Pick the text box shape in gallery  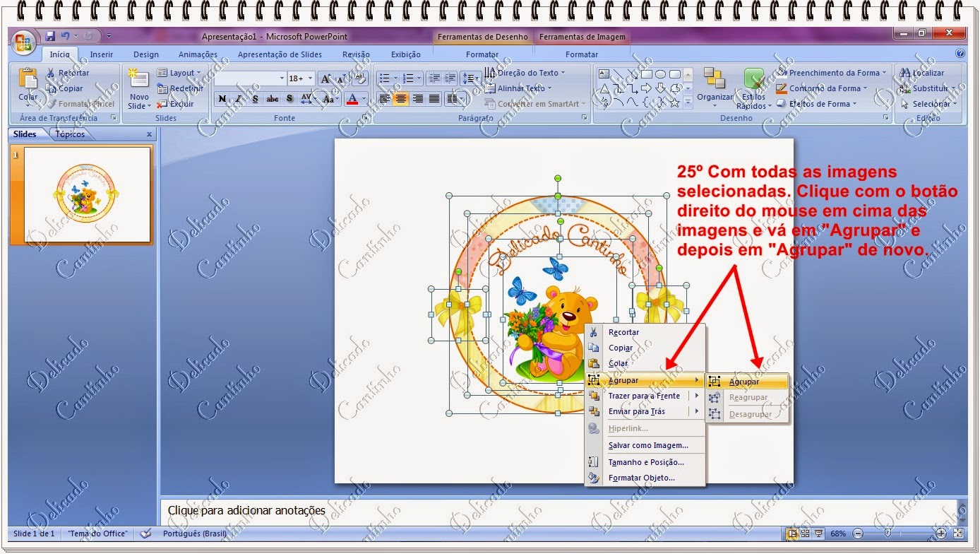604,73
